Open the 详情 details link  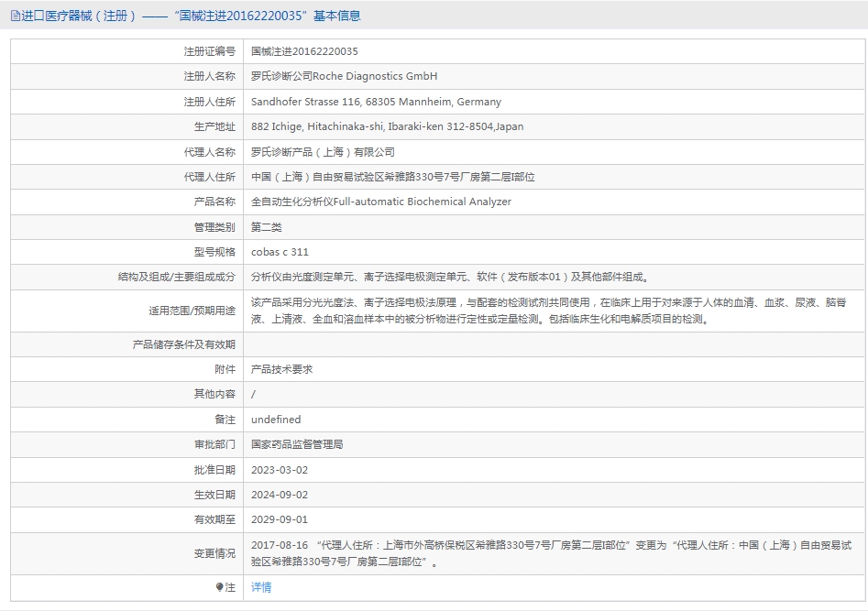pos(261,587)
